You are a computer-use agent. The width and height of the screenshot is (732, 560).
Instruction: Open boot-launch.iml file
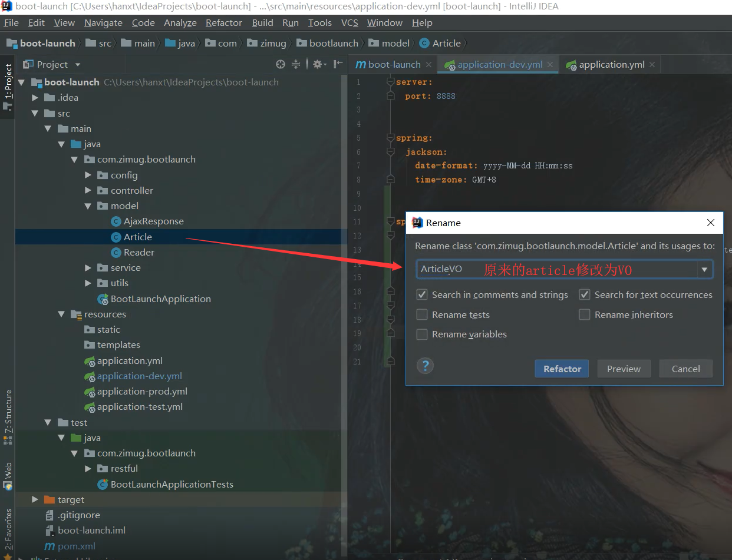click(x=91, y=530)
